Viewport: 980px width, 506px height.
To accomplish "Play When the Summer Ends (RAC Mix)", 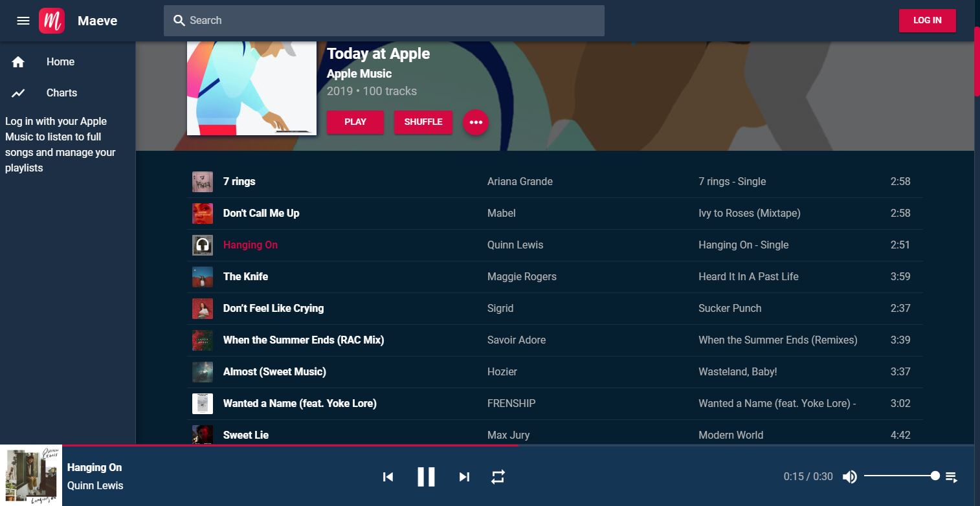I will (304, 340).
